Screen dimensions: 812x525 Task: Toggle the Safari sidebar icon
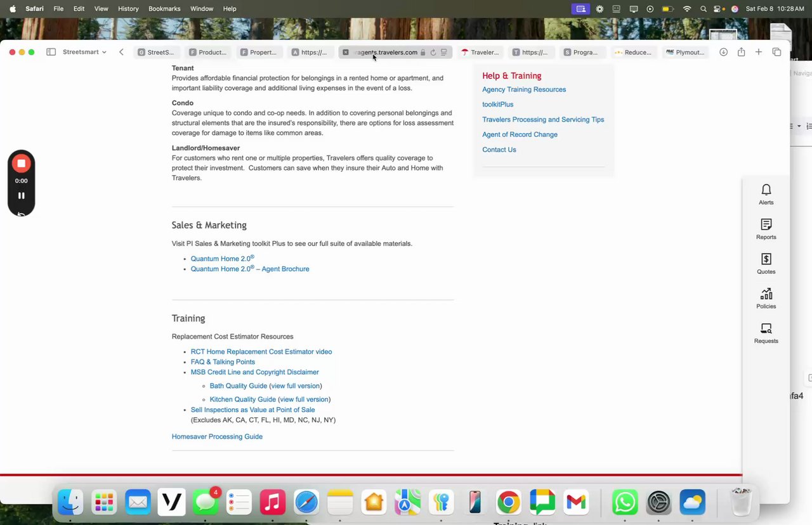point(51,52)
